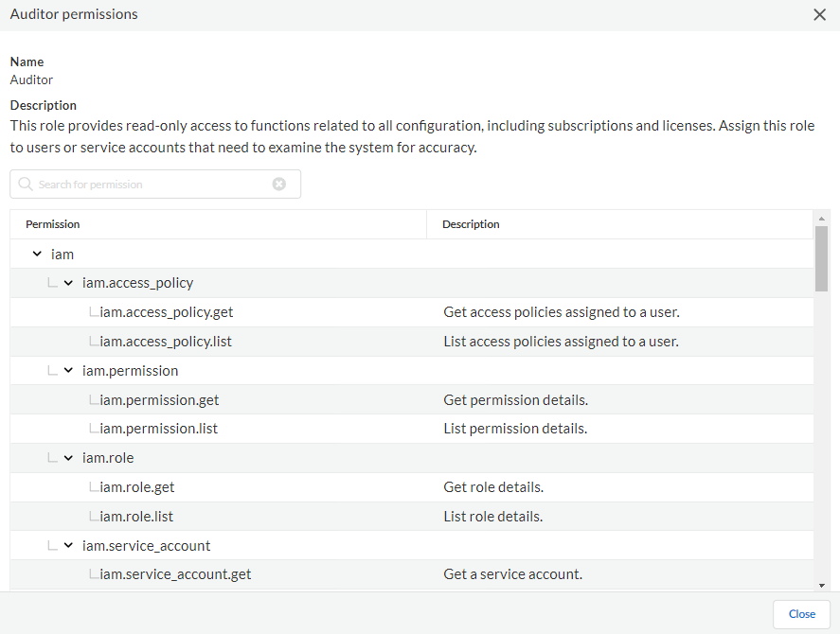Collapse the iam tree node
Image resolution: width=840 pixels, height=634 pixels.
tap(37, 254)
